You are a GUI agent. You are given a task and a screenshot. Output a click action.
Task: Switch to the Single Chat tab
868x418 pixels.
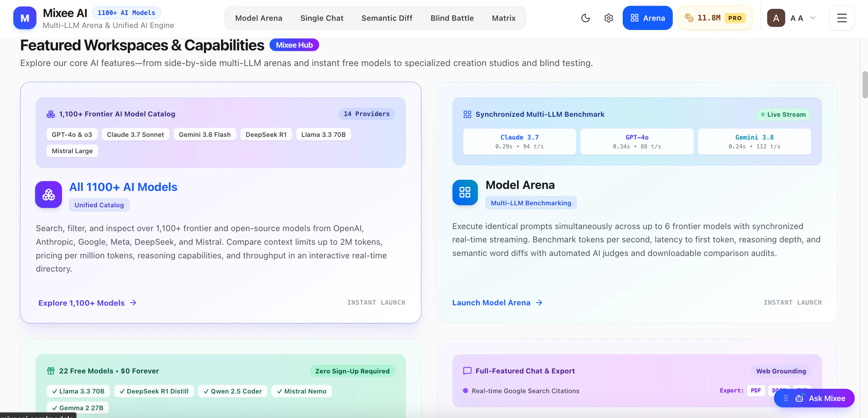(x=322, y=18)
